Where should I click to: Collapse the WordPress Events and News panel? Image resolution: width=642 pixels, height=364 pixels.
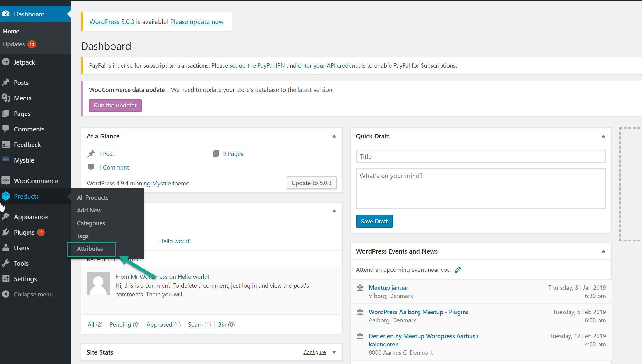[603, 251]
